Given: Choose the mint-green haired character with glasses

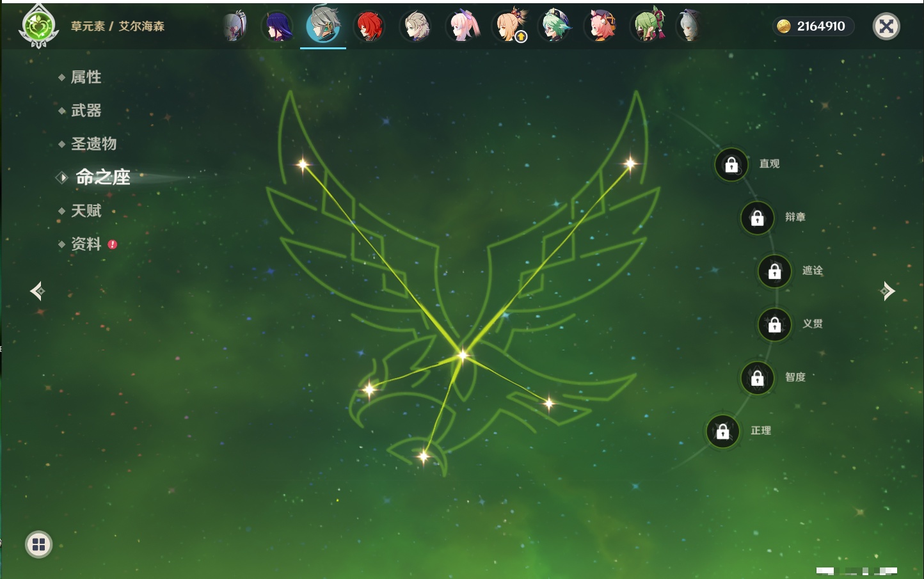Looking at the screenshot, I should coord(555,27).
